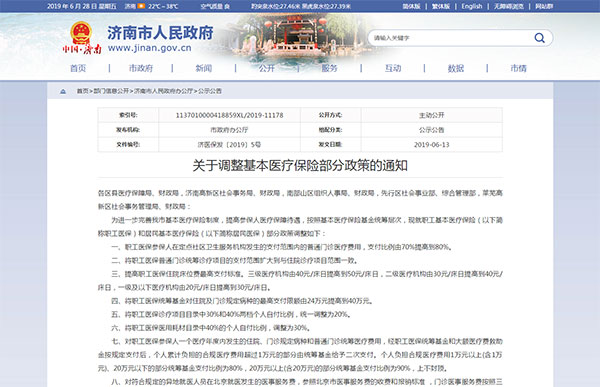Focus the keyword search input field
600x387 pixels.
tap(452, 38)
